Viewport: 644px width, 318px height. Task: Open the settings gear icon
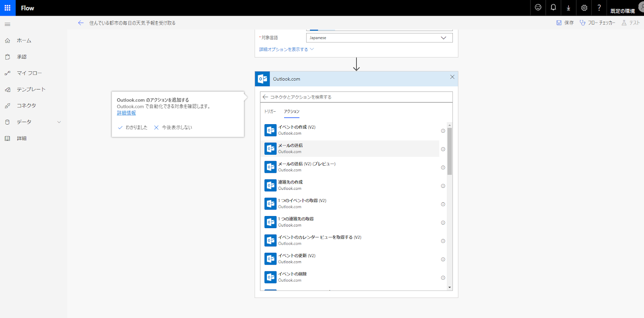pos(584,8)
